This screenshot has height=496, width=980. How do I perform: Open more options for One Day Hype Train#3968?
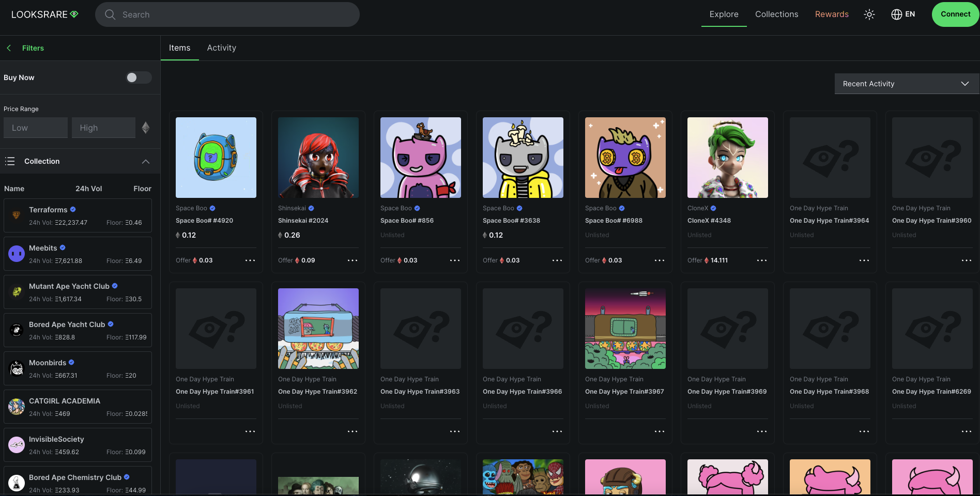(x=864, y=431)
